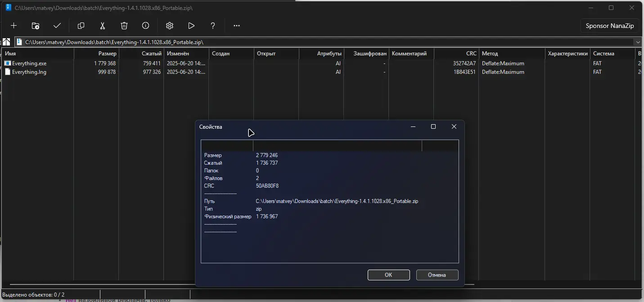Click the Sponsor NanaZip button
Image resolution: width=644 pixels, height=302 pixels.
pos(610,26)
